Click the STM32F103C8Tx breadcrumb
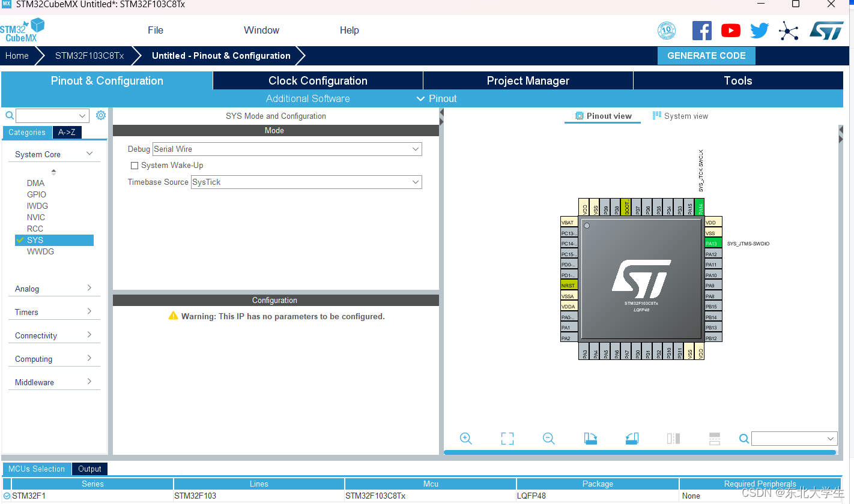This screenshot has height=504, width=854. (x=89, y=56)
